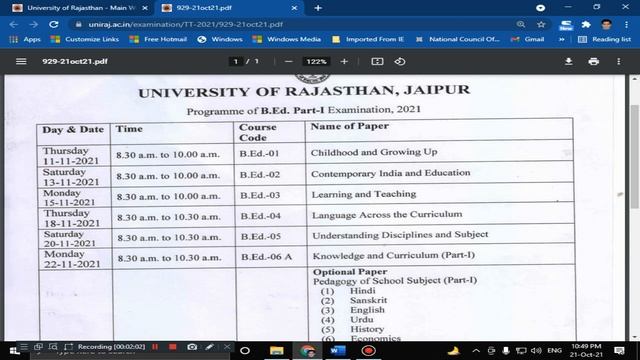Click the recorder window capture icon
This screenshot has height=360, width=640.
[38, 347]
